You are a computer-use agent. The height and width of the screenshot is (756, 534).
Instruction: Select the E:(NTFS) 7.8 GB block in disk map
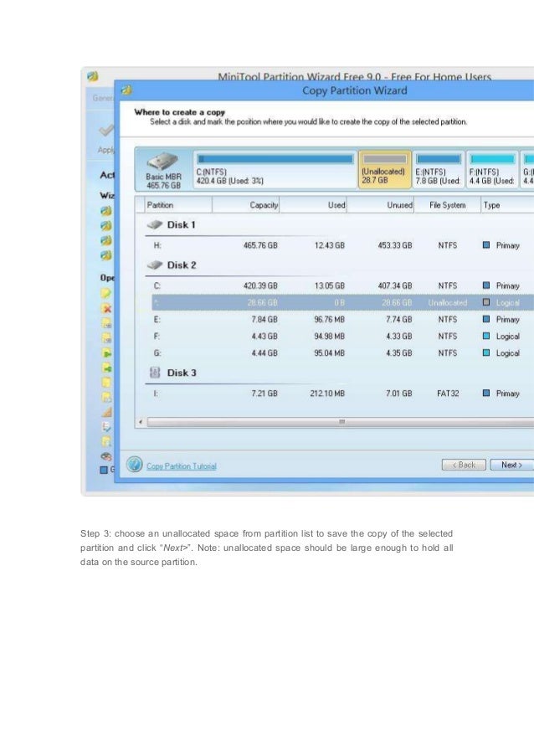[x=439, y=170]
